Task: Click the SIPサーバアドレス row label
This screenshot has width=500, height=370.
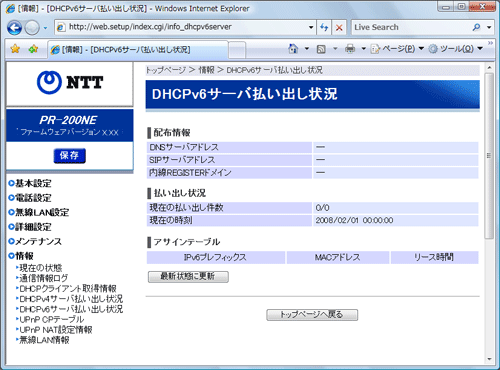Action: (x=182, y=160)
